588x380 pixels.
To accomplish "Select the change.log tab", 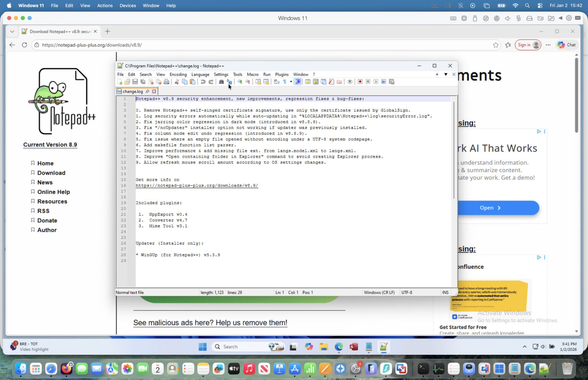I will [x=132, y=91].
